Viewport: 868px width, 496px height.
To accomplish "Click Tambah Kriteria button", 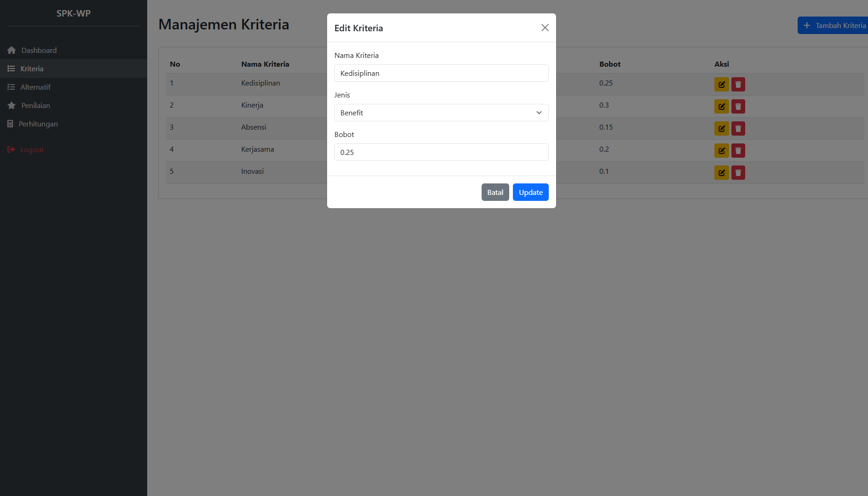I will (x=833, y=25).
